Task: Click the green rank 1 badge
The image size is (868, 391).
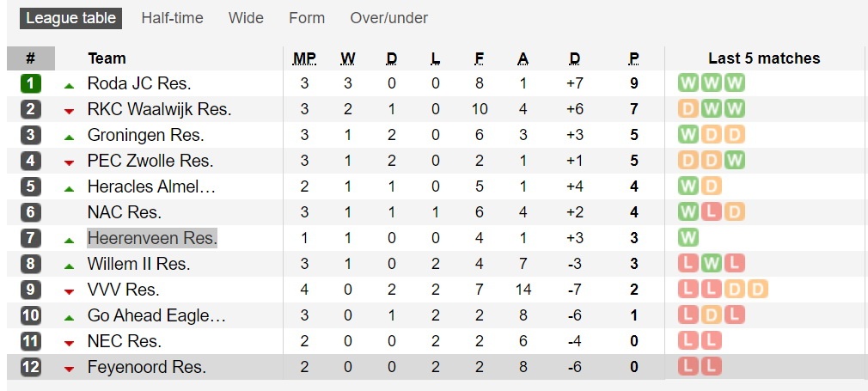Action: (30, 83)
